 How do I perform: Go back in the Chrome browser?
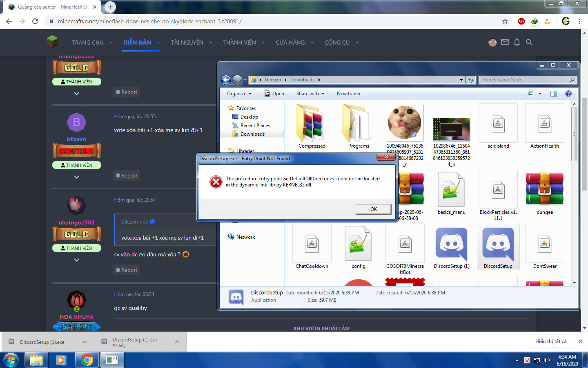pos(9,21)
